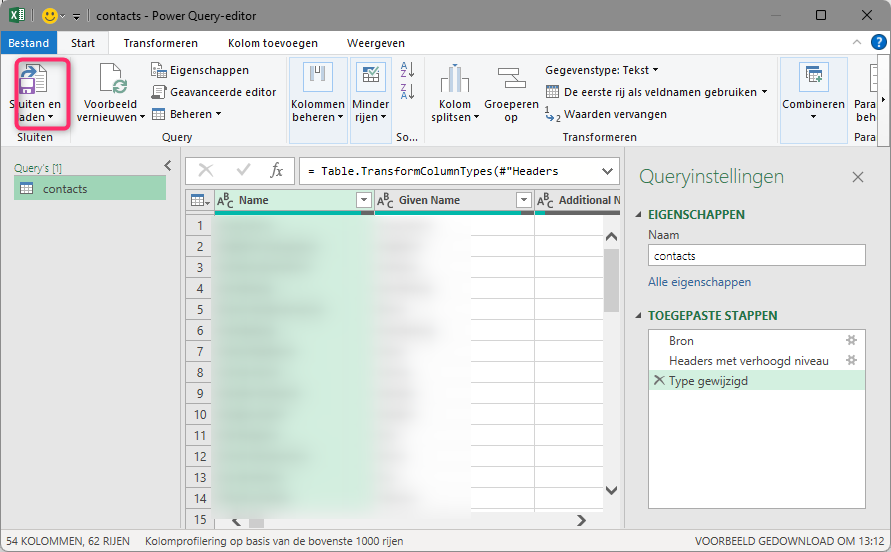891x552 pixels.
Task: Expand the formula bar
Action: coord(607,171)
